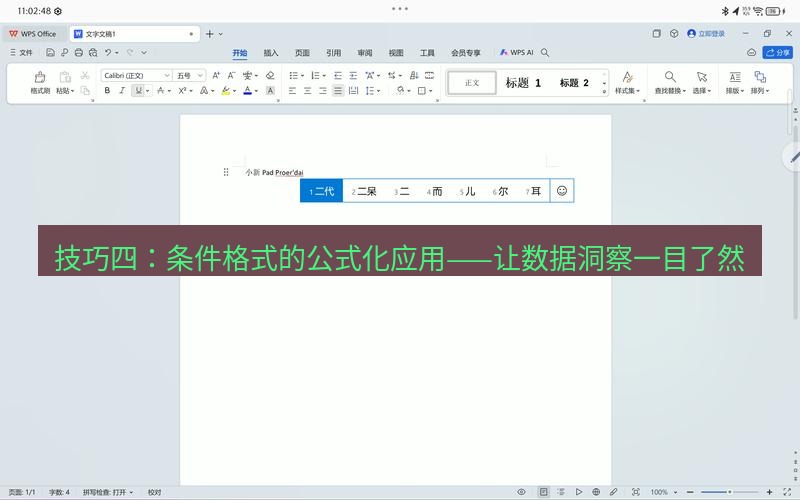Viewport: 800px width, 500px height.
Task: Click the Undo arrow icon
Action: [108, 52]
